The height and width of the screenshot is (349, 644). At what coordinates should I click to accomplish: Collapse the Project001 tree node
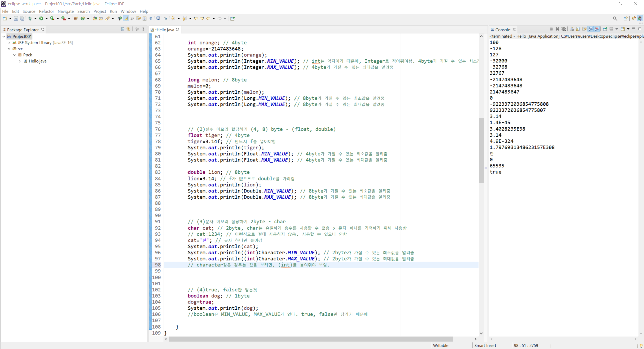pos(4,36)
